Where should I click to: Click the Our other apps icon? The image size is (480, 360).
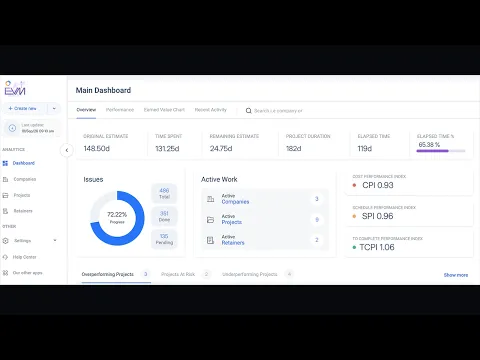5,273
